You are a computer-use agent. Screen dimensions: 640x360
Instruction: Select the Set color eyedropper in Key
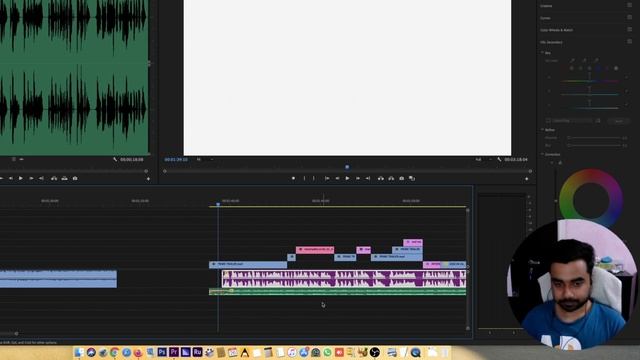pos(572,60)
